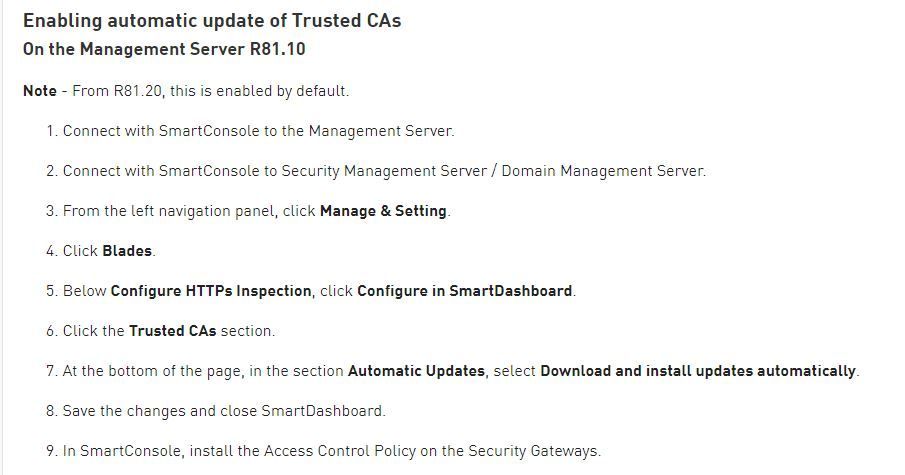This screenshot has height=475, width=905.
Task: Click step 1 about connecting to Management Server
Action: 258,131
